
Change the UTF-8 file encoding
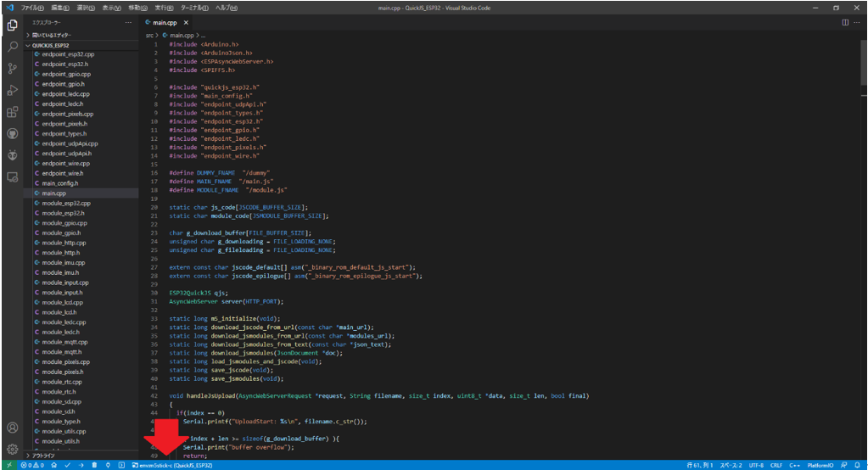[756, 465]
